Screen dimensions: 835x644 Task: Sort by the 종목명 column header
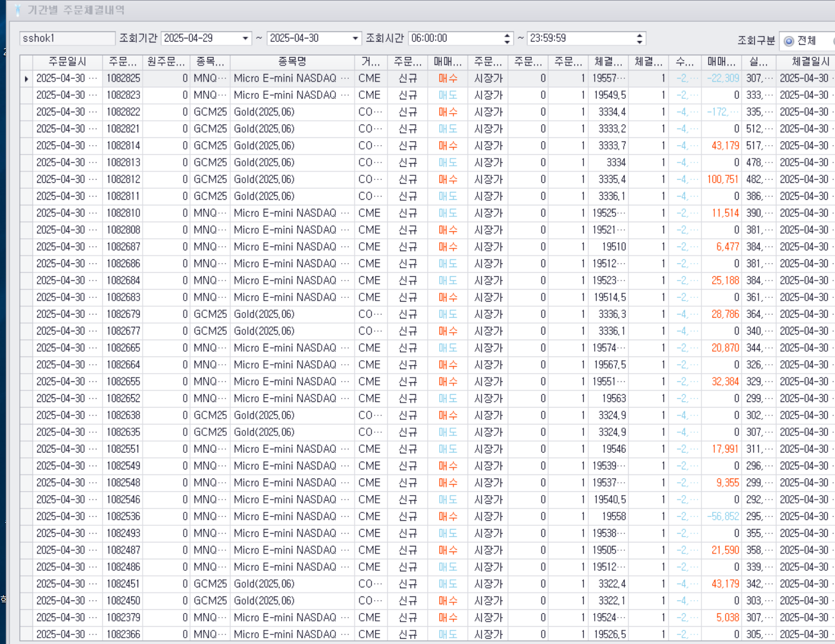point(292,62)
